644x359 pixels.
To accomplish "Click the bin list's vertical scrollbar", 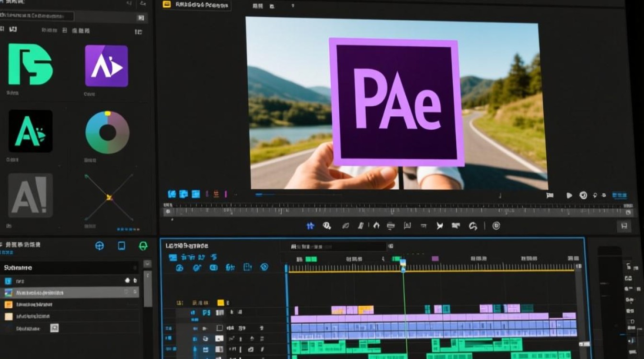I will (x=148, y=289).
